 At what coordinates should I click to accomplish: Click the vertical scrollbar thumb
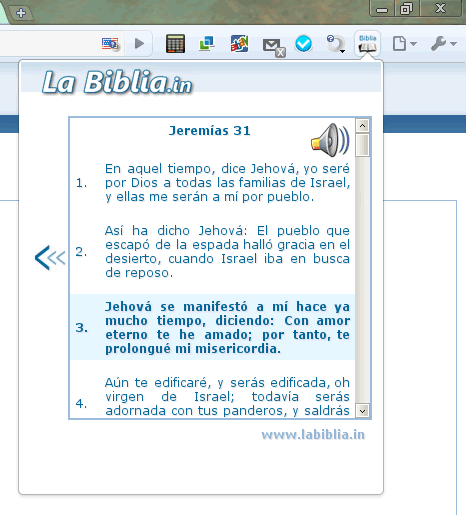pos(363,145)
